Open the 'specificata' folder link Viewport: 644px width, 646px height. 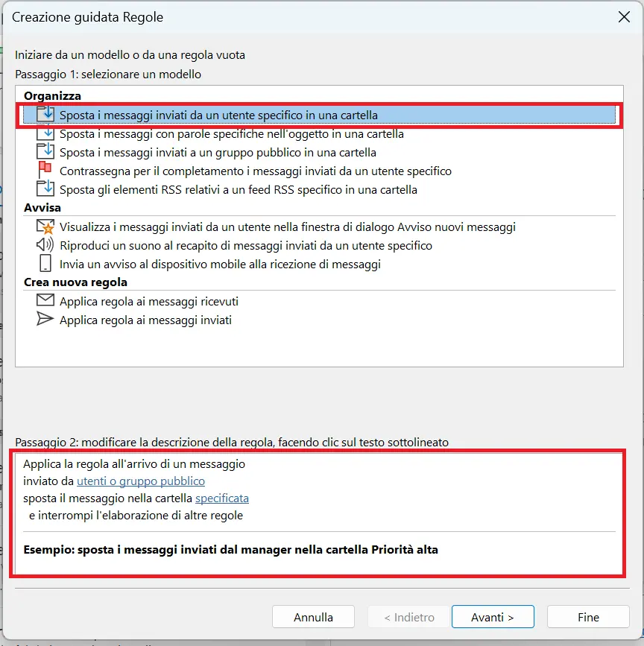[222, 498]
